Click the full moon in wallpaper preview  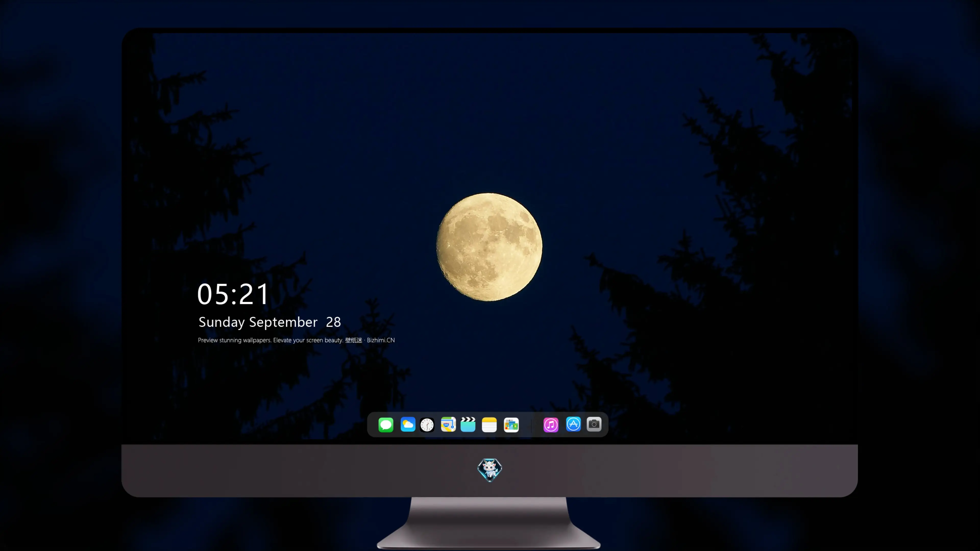pos(489,247)
